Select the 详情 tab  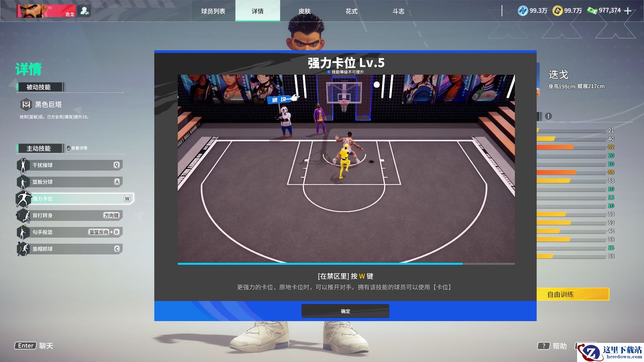(258, 11)
